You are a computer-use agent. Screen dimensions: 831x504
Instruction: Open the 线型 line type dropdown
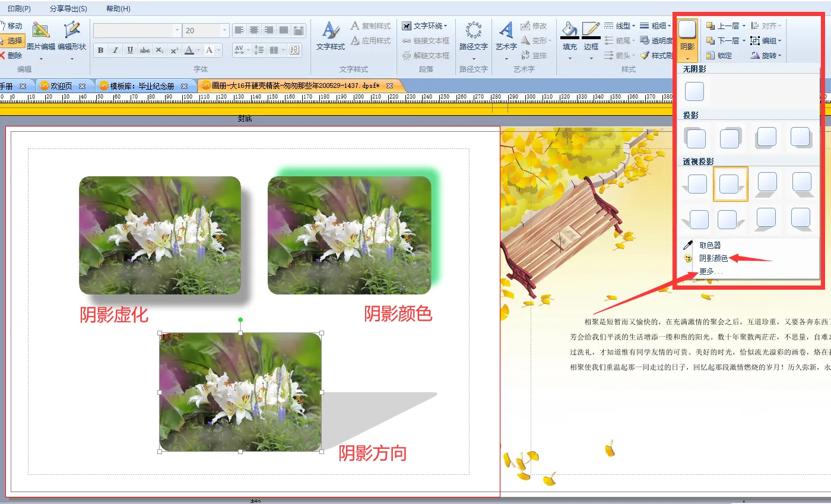pos(620,26)
